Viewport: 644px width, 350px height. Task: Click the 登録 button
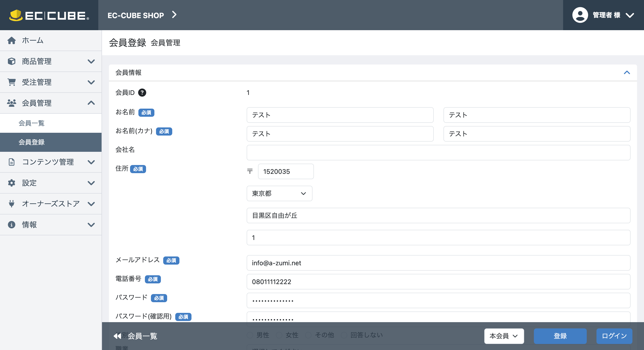[x=560, y=336]
